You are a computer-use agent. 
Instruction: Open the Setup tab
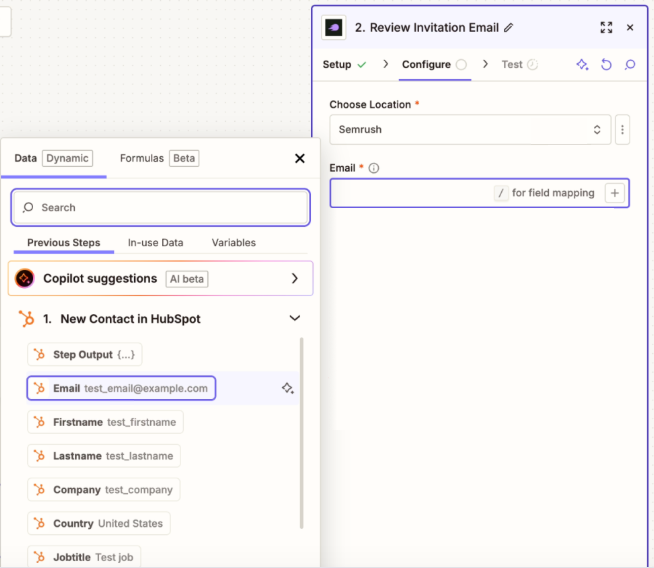(344, 65)
